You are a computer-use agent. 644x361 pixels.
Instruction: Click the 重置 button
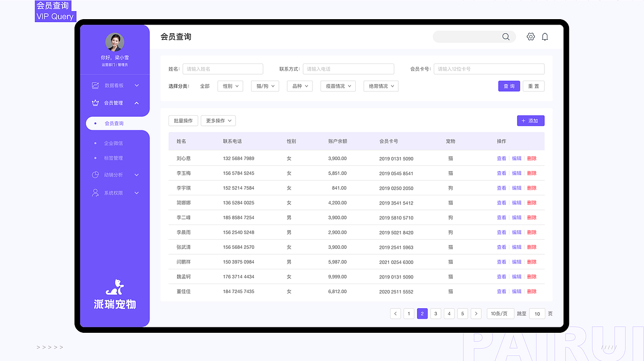tap(534, 86)
